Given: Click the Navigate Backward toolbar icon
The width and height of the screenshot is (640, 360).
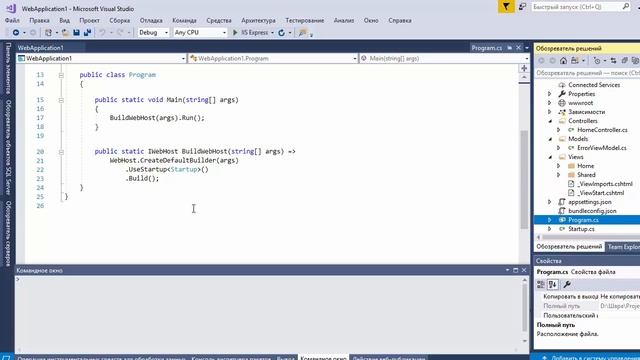Looking at the screenshot, I should point(16,33).
